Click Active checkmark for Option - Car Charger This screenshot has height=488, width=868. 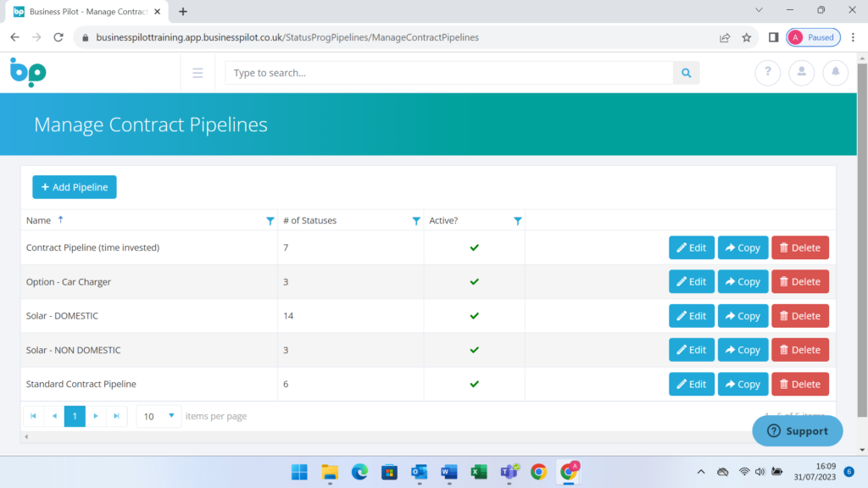(x=475, y=281)
